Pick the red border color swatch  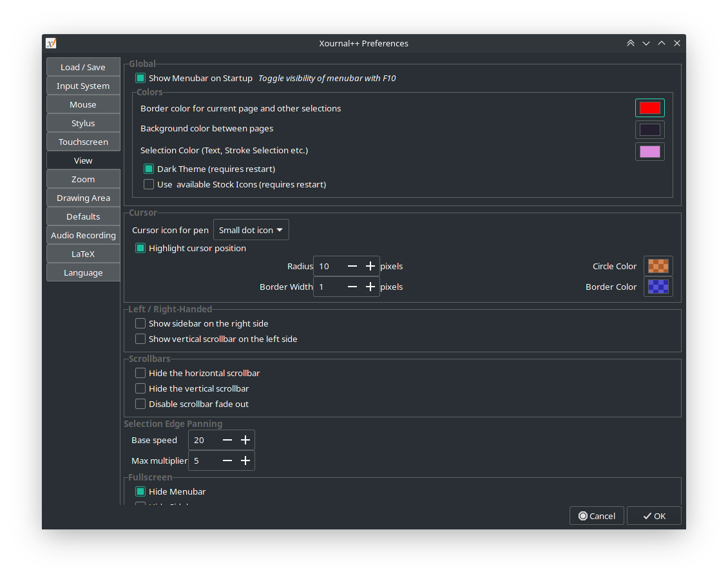650,108
